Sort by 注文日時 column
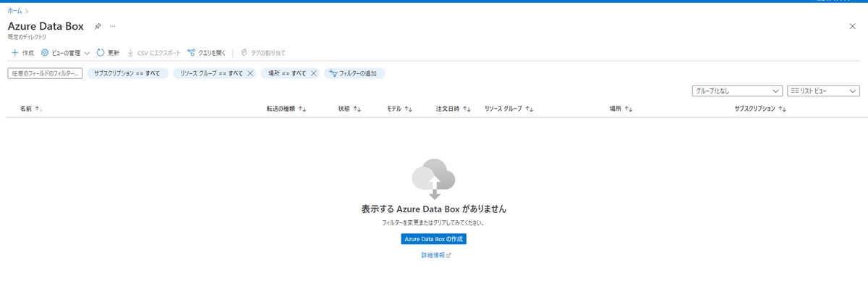The width and height of the screenshot is (868, 289). pyautogui.click(x=454, y=109)
